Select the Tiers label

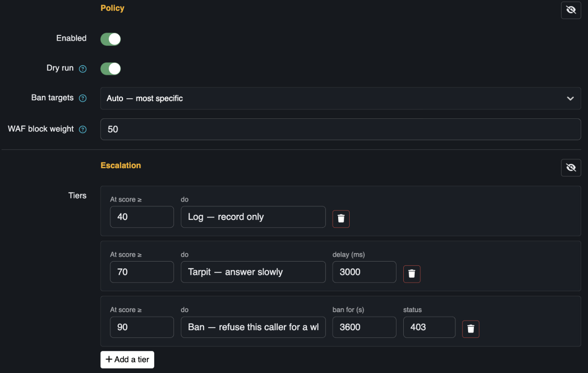78,196
